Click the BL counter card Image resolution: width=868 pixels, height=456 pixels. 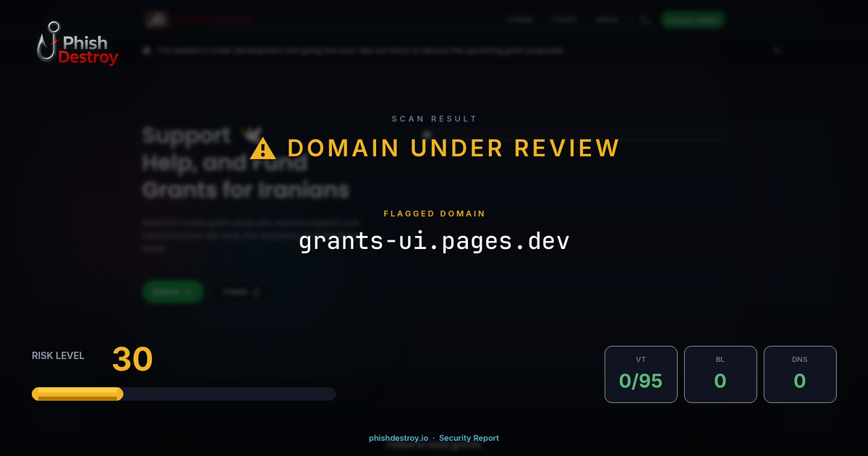pos(720,374)
